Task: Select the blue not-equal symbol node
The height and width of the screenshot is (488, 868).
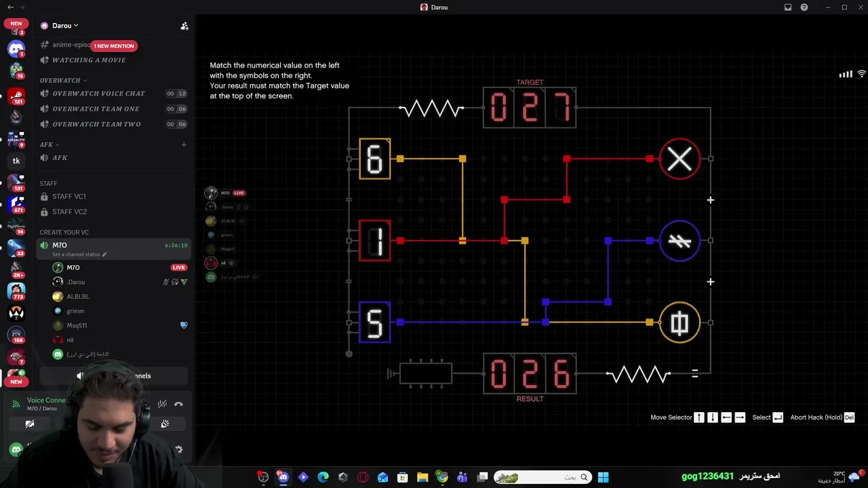Action: click(679, 241)
